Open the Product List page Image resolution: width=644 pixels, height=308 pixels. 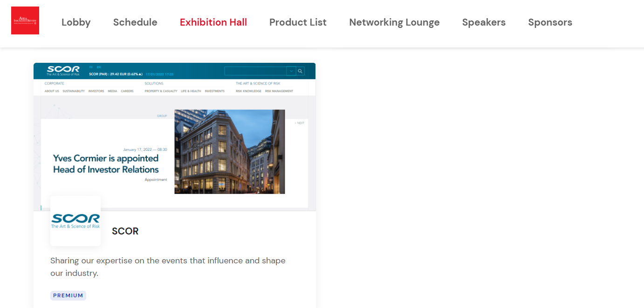(298, 22)
